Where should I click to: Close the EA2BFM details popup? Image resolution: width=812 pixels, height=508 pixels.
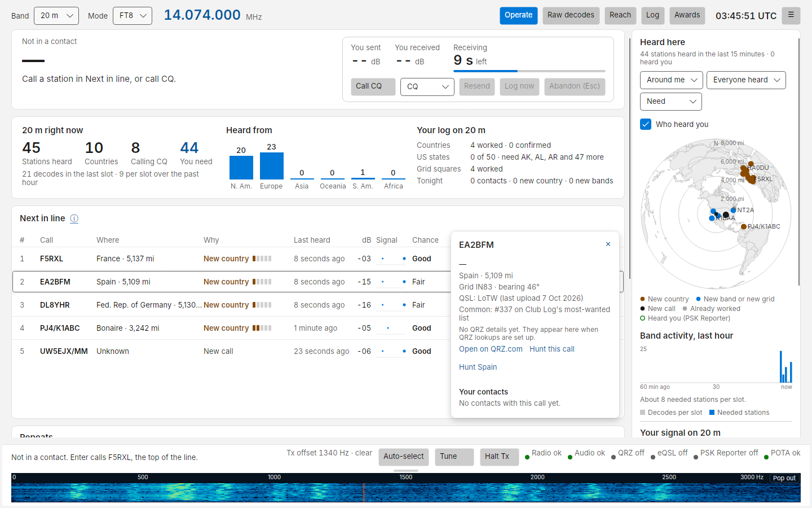(608, 244)
